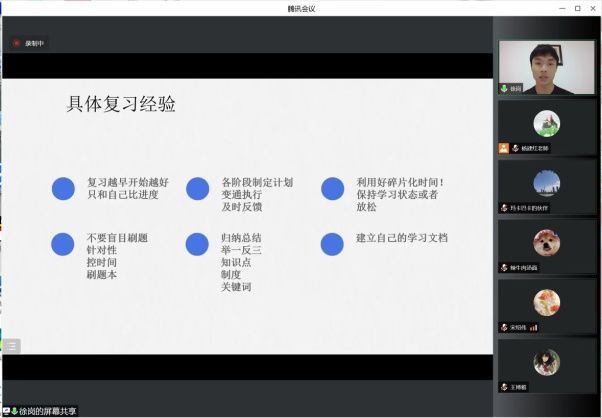Screen dimensions: 602x418
Task: Click the red recording indicator icon
Action: point(16,43)
